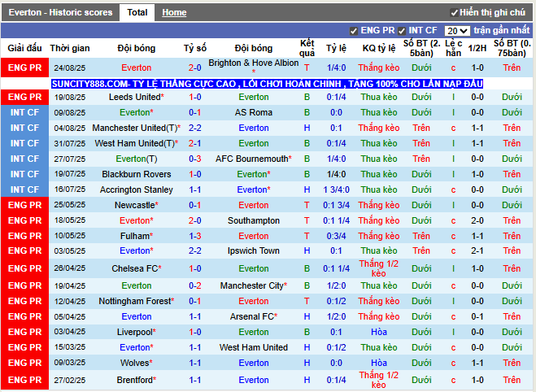
Task: Open Liverpool team link
Action: point(135,332)
